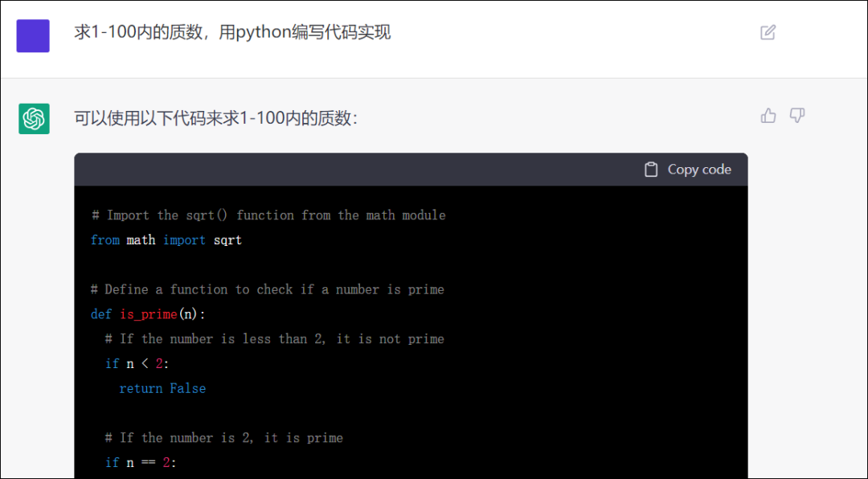Click the edit message pencil icon
868x479 pixels.
click(768, 32)
